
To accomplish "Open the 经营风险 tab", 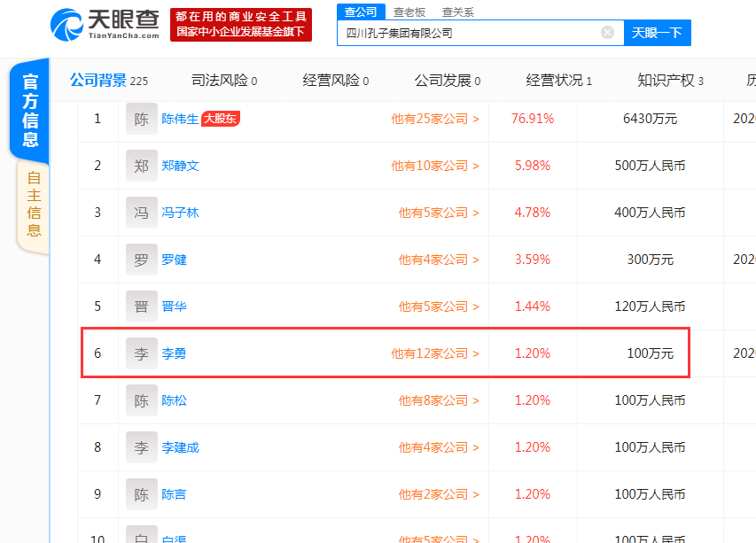I will click(336, 80).
